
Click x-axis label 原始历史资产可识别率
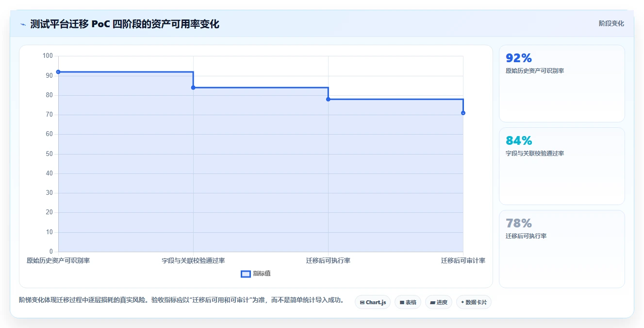click(58, 260)
